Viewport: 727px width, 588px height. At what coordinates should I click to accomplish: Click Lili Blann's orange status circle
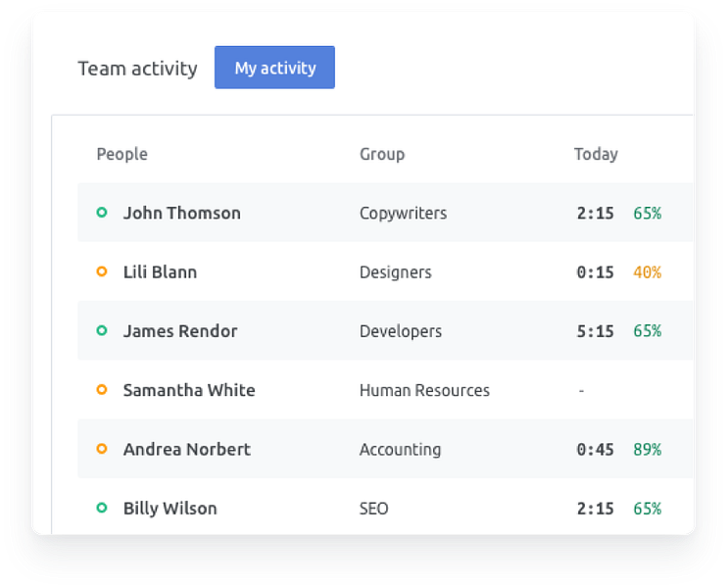[102, 271]
